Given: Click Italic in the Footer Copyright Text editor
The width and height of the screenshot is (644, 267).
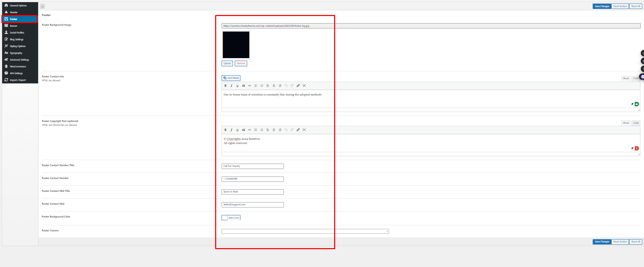Looking at the screenshot, I should coord(232,130).
